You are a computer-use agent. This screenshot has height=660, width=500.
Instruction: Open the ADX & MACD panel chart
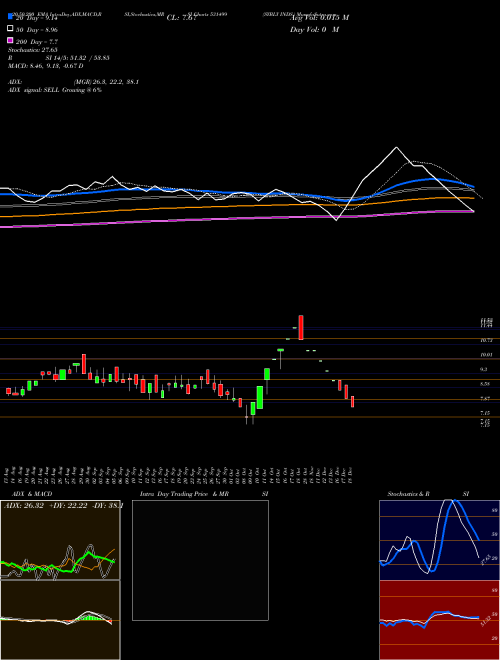click(60, 580)
